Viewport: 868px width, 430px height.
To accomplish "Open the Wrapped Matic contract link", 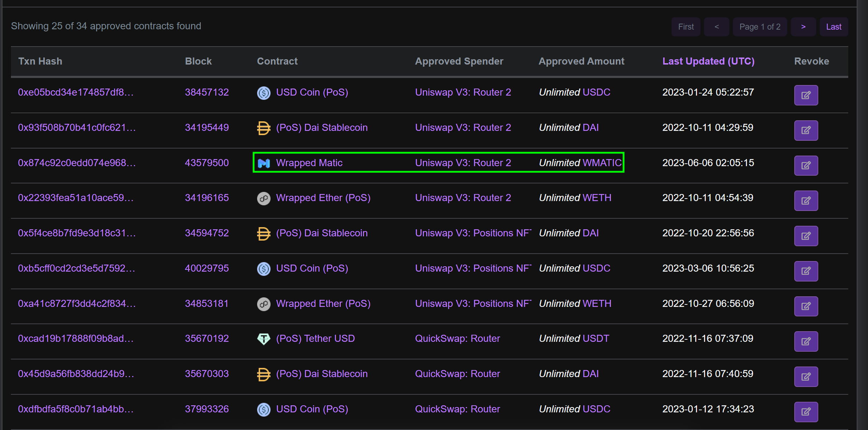I will [x=309, y=163].
